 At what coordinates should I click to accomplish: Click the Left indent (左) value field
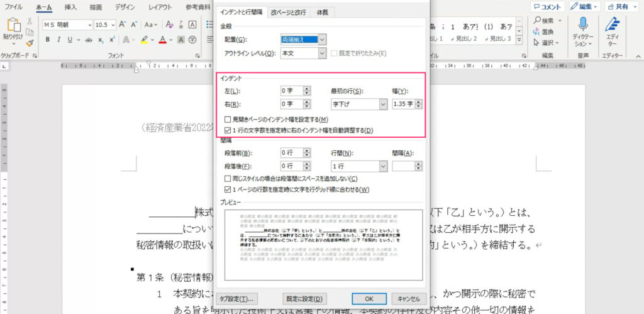[x=291, y=91]
